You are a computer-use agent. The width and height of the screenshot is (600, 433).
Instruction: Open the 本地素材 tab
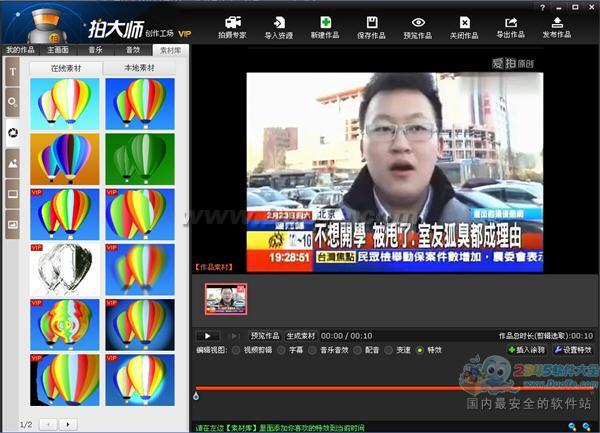click(140, 68)
